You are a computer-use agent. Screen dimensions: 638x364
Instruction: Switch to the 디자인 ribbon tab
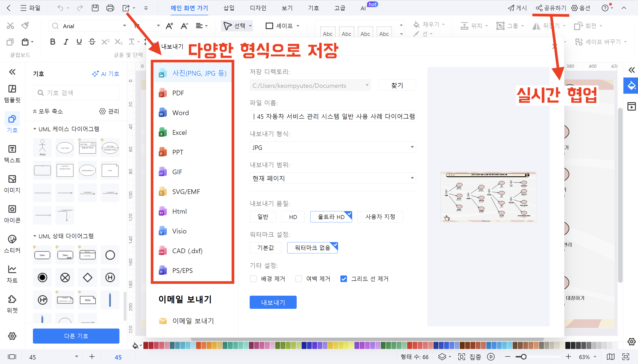coord(258,8)
